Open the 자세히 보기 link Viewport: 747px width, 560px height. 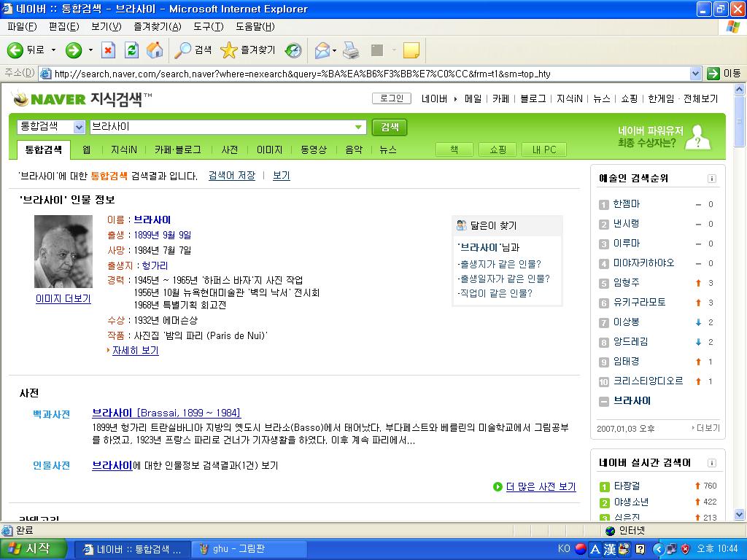(135, 351)
